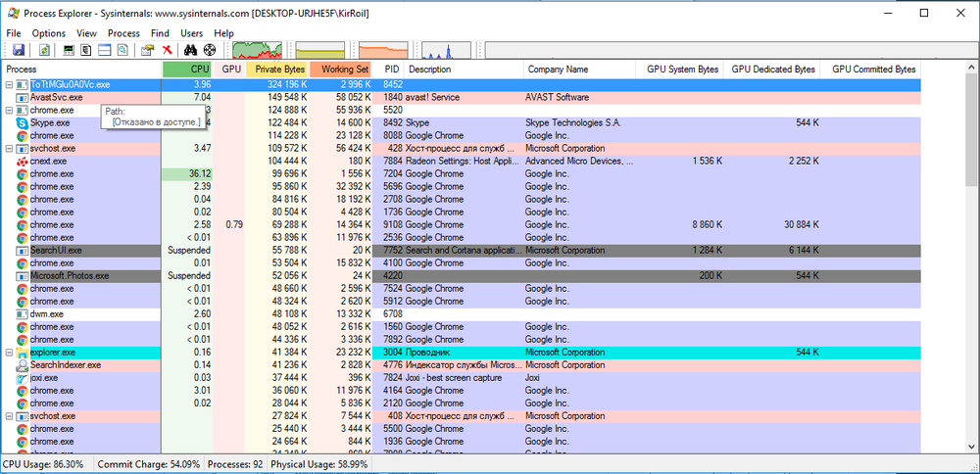Open the Options menu
Viewport: 980px width, 474px height.
(49, 33)
